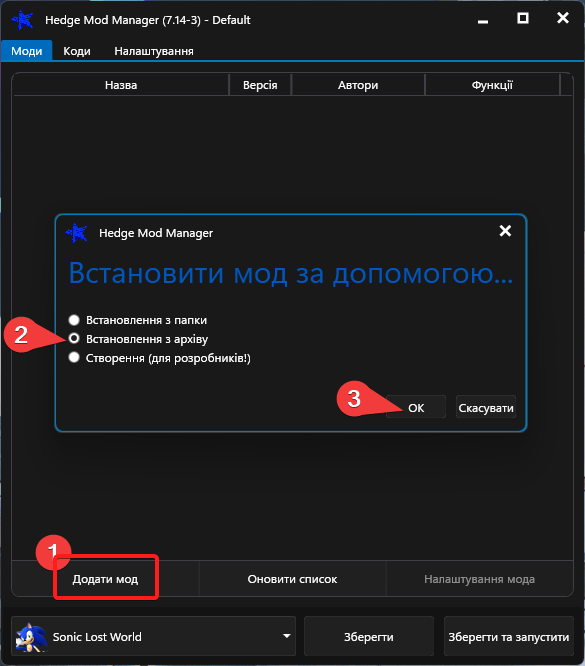Open the Налаштування tab
This screenshot has height=666, width=585.
click(x=154, y=51)
